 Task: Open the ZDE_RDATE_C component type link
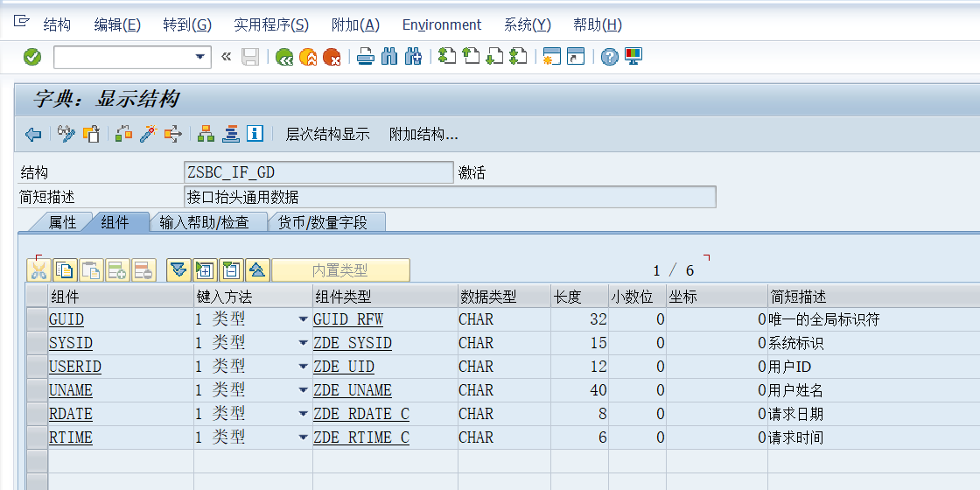point(361,414)
